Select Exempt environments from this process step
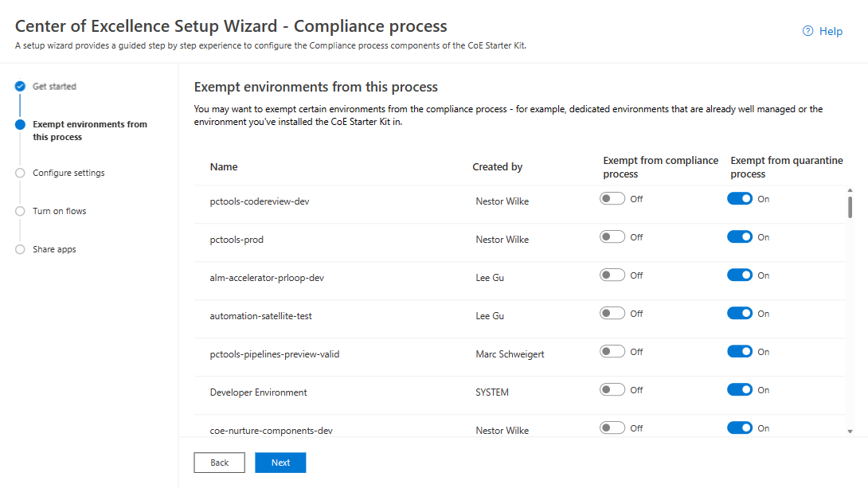 pos(90,131)
